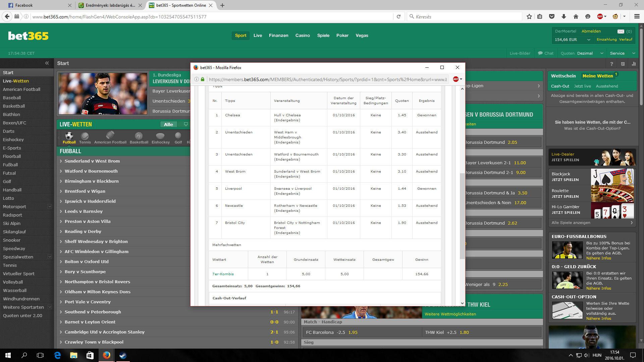Viewport: 644px width, 362px height.
Task: Switch Cash-Out view to Jetzt live
Action: tap(582, 86)
